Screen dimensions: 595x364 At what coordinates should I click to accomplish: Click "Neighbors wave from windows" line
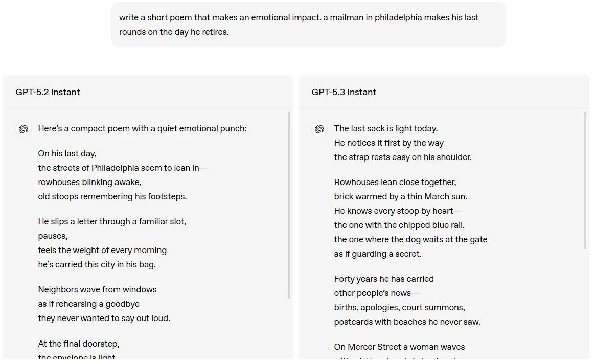click(x=97, y=290)
